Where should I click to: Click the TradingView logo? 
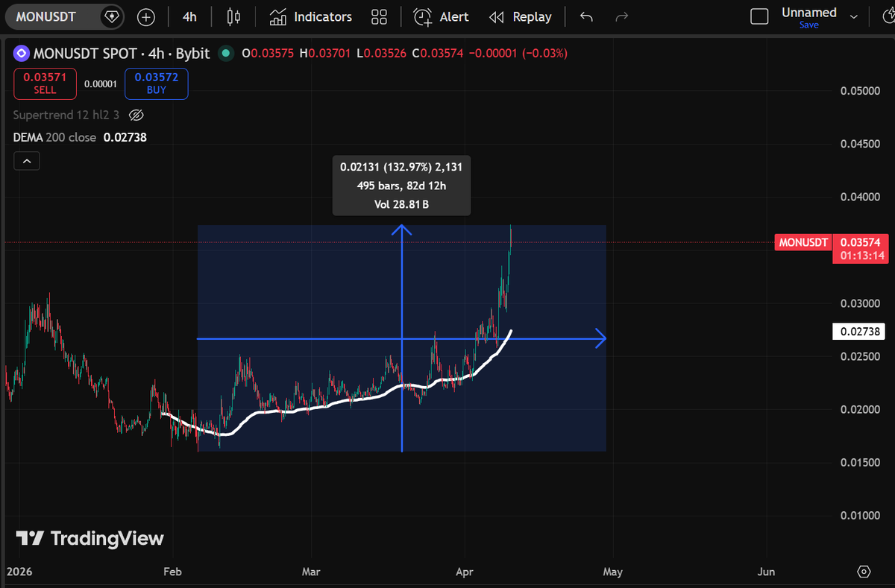(x=89, y=538)
